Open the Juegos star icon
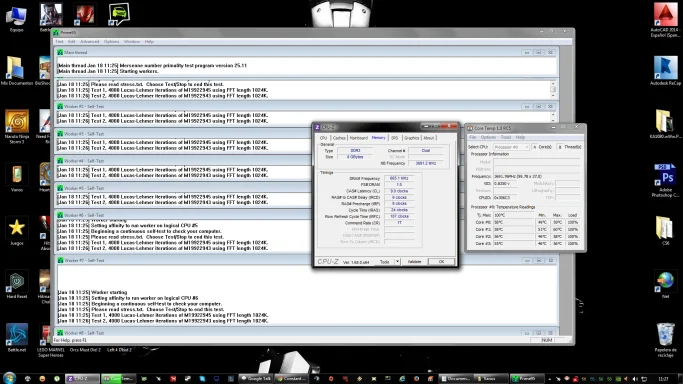The image size is (683, 384). pos(17,231)
